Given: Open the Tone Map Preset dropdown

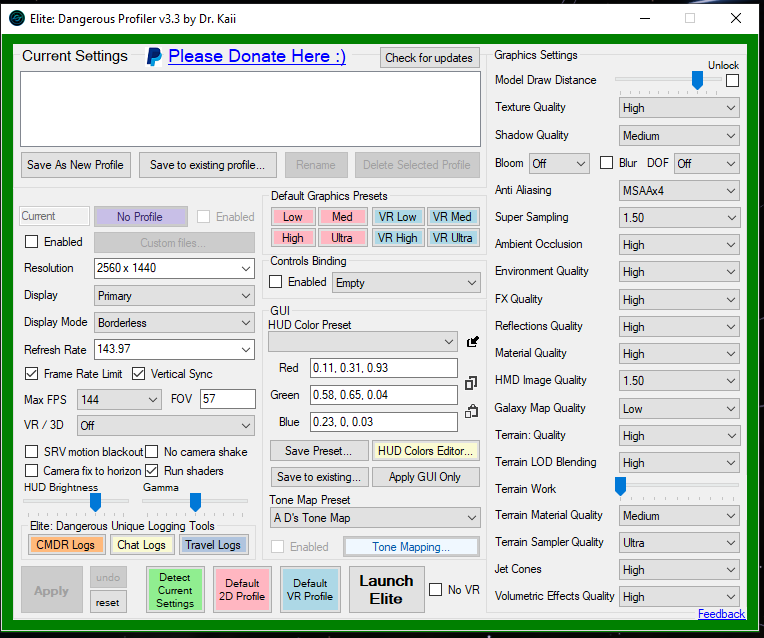Looking at the screenshot, I should [375, 518].
